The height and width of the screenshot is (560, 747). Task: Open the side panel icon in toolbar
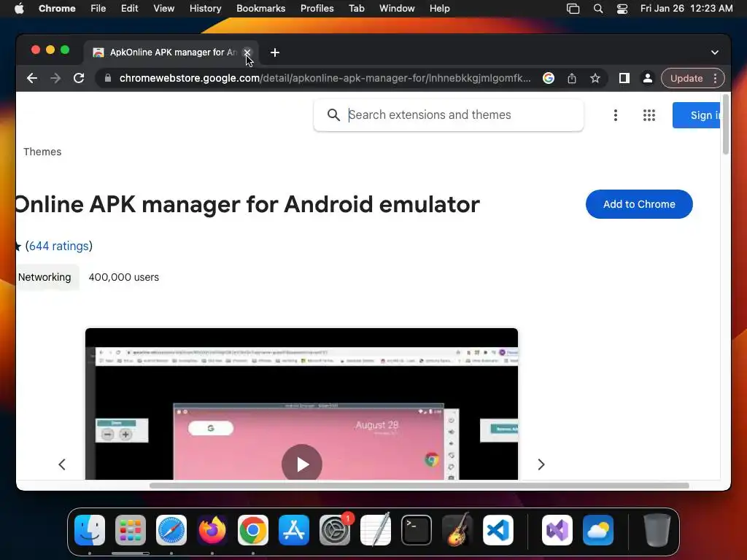(x=624, y=78)
